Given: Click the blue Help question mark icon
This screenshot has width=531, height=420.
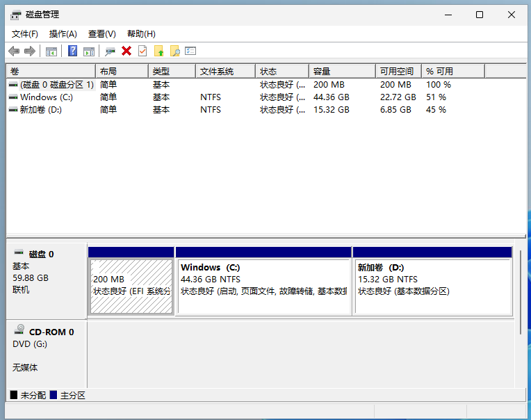Looking at the screenshot, I should click(72, 51).
